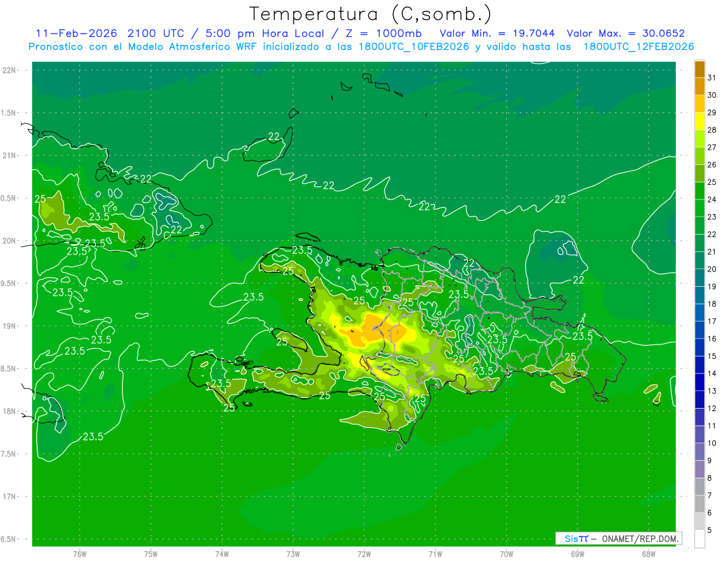
Task: Click the '75W' longitude axis label
Action: click(x=150, y=554)
